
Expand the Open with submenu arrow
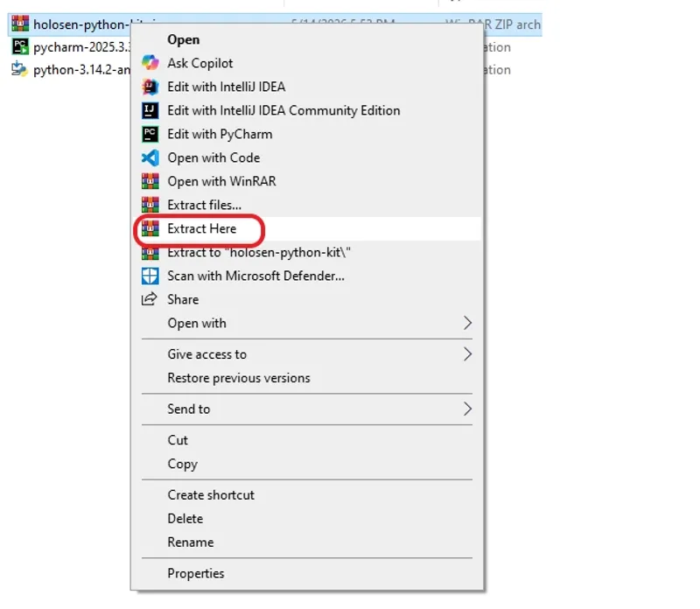click(x=467, y=323)
